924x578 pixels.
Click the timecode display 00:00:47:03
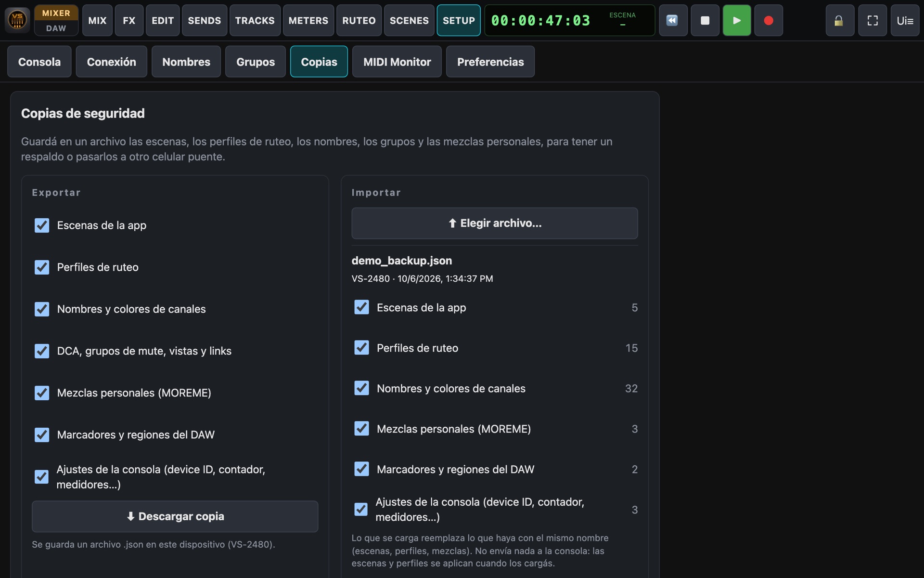540,21
